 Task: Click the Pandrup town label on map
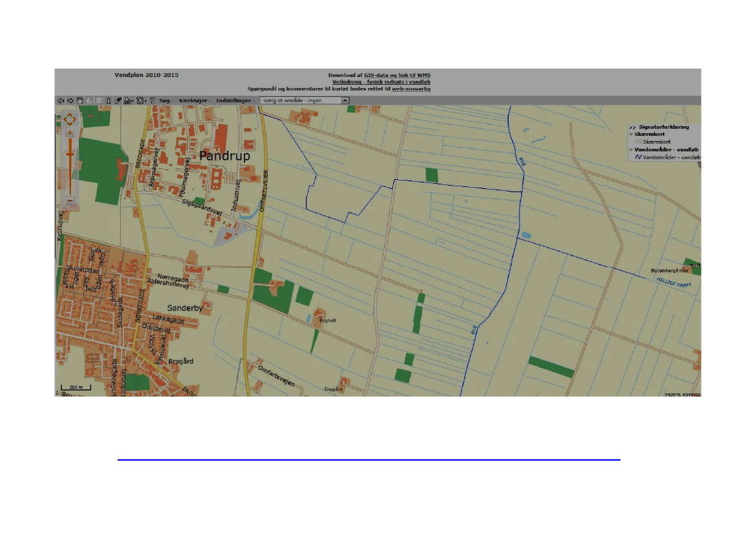(224, 156)
